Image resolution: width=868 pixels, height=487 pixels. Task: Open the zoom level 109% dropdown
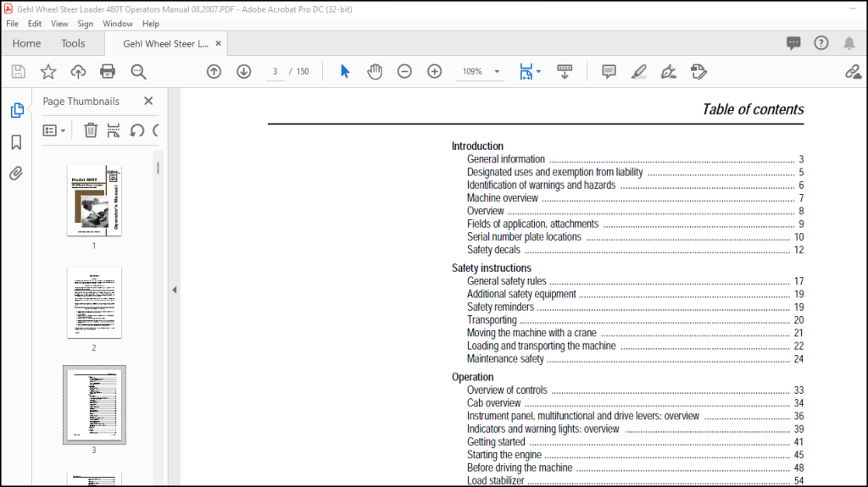pyautogui.click(x=497, y=71)
